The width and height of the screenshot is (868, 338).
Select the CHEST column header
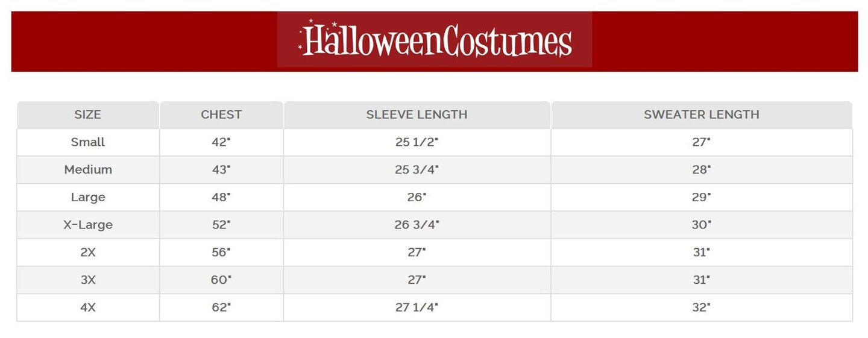click(221, 114)
